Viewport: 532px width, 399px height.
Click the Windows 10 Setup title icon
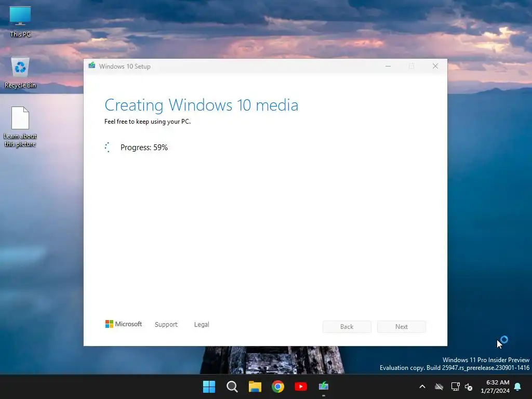click(91, 65)
